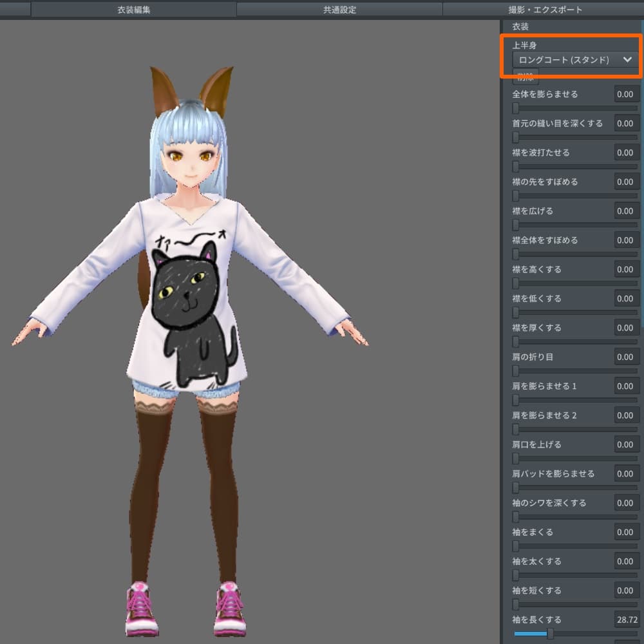Image resolution: width=644 pixels, height=644 pixels.
Task: Focus the 襟の先をすぼめる number field
Action: click(626, 182)
